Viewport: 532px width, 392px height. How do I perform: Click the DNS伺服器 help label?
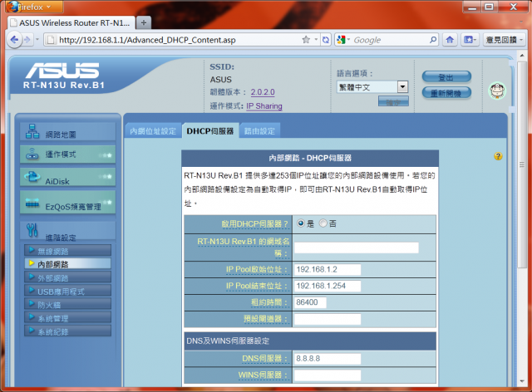point(265,359)
